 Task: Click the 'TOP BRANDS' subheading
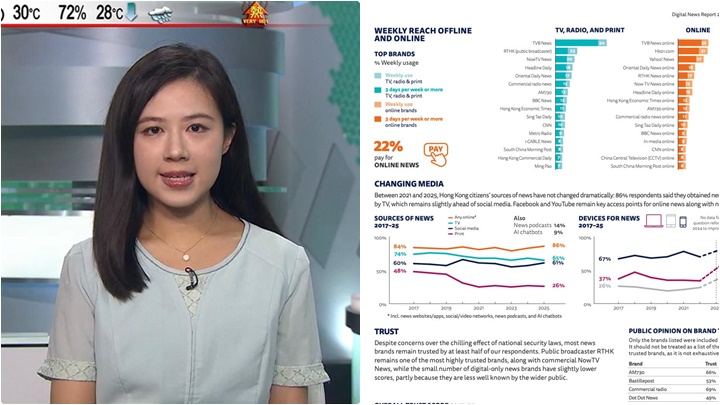tap(394, 54)
